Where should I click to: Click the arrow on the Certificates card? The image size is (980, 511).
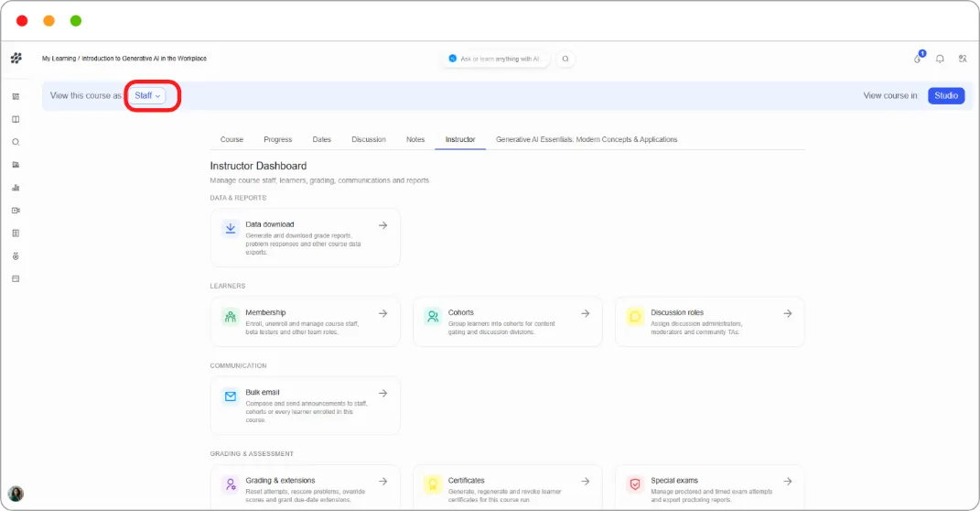(x=586, y=482)
